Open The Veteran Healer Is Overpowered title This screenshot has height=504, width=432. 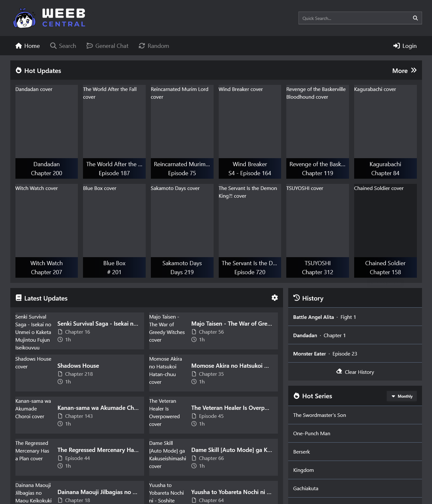click(230, 408)
